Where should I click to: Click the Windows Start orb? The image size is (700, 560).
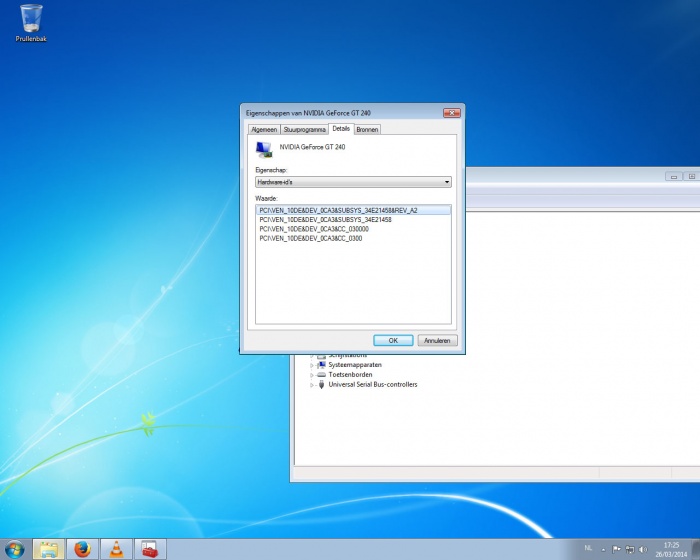coord(15,549)
